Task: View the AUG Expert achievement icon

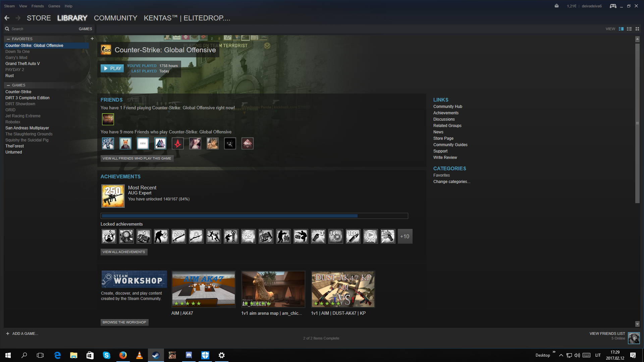Action: tap(113, 196)
